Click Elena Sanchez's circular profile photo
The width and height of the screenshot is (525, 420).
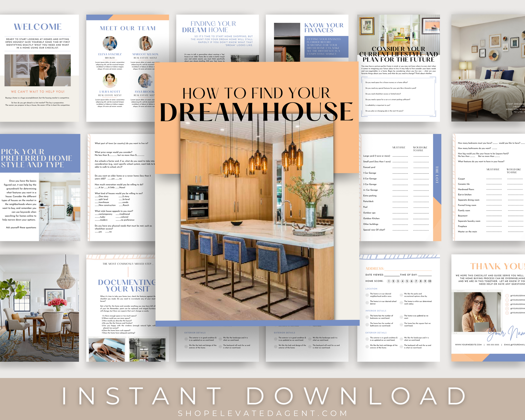pos(110,43)
